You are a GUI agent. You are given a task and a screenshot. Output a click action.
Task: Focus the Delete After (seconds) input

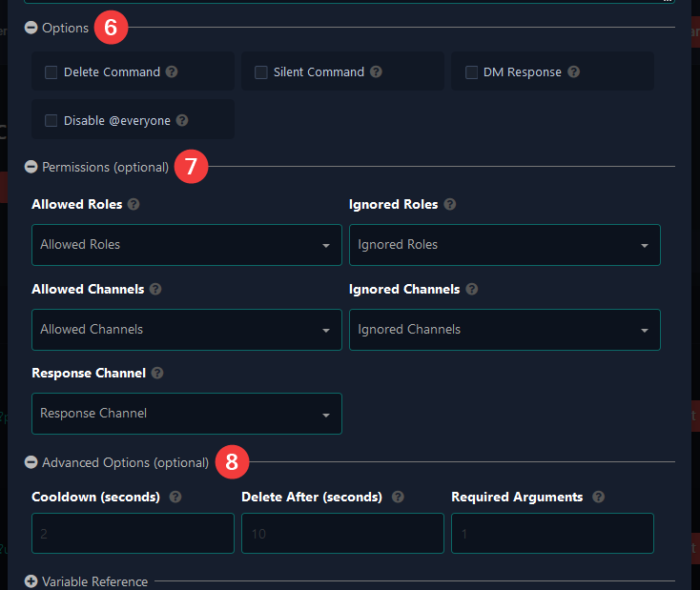[x=342, y=534]
